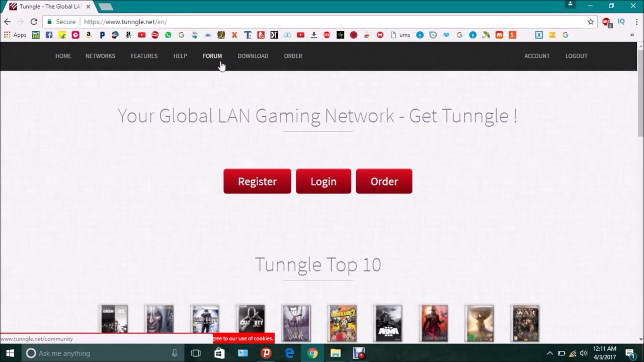Select the Warcraft III cover thumbnail

click(x=159, y=320)
